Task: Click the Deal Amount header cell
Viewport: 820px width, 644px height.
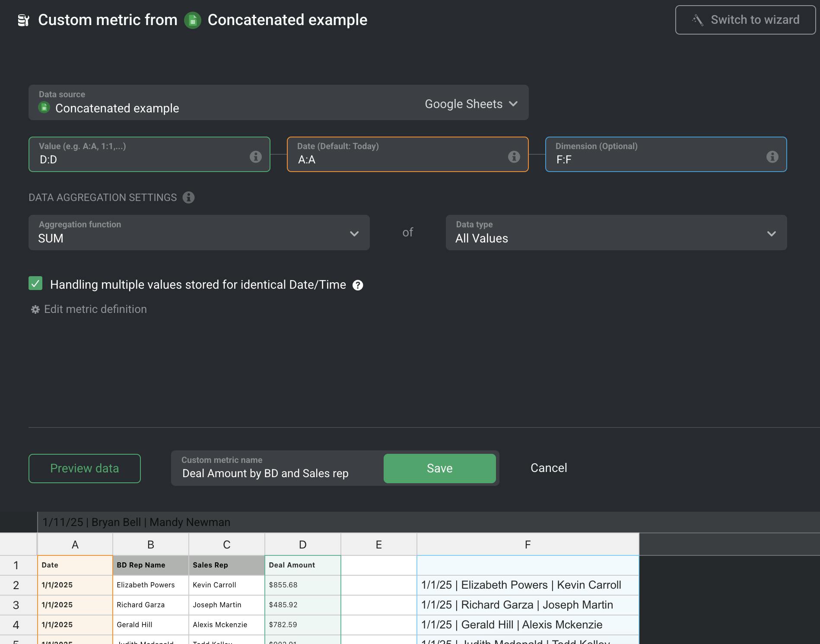Action: pyautogui.click(x=302, y=565)
